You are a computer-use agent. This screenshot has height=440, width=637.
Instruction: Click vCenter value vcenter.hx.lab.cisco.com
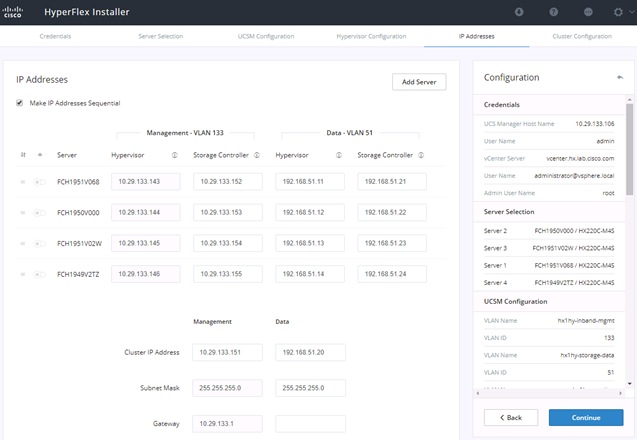coord(580,158)
